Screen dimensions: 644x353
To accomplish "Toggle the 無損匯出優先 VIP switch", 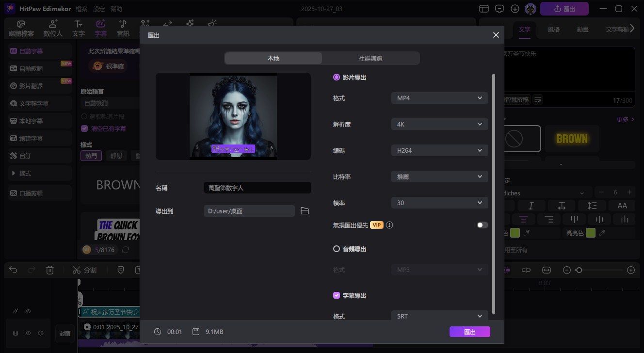I will pos(482,225).
